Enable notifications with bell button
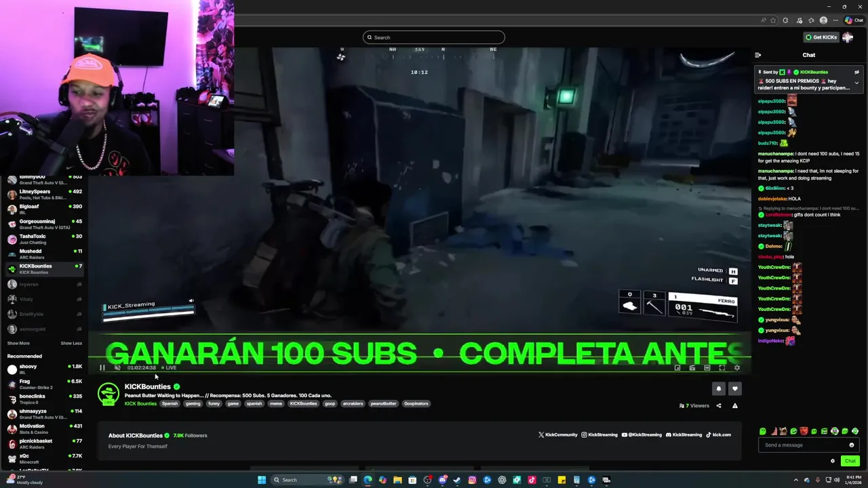Image resolution: width=868 pixels, height=488 pixels. pyautogui.click(x=719, y=388)
